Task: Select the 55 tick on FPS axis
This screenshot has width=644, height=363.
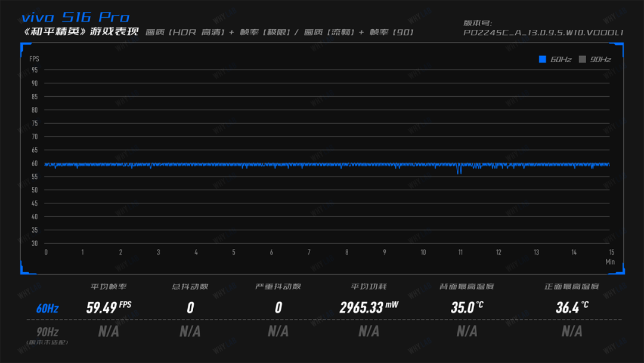Action: [x=35, y=177]
